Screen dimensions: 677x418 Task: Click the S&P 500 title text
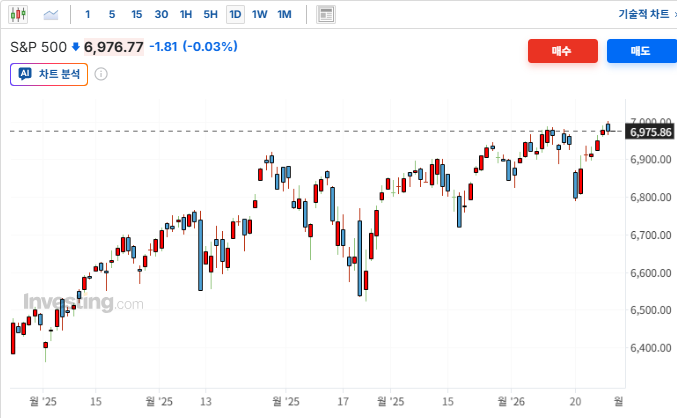[x=38, y=47]
